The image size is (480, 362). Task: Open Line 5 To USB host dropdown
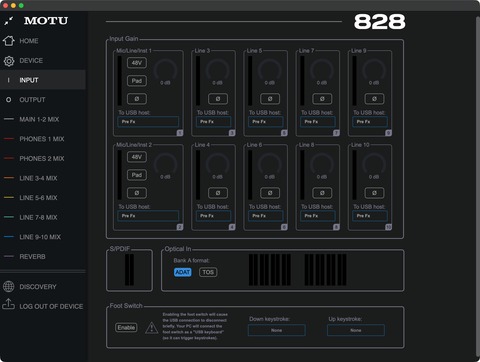[x=266, y=122]
